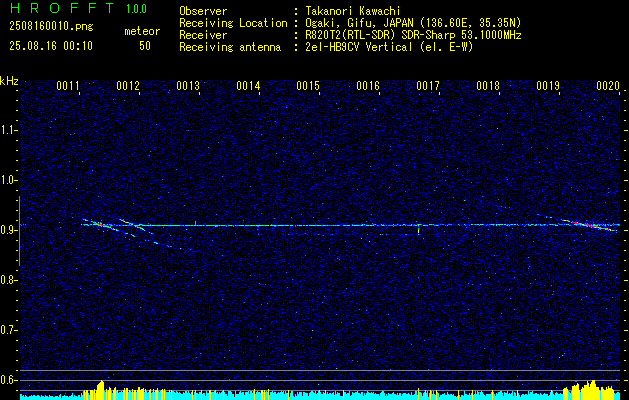Viewport: 629px width, 400px height.
Task: Click the yellow power peak near 0011
Action: coord(100,390)
